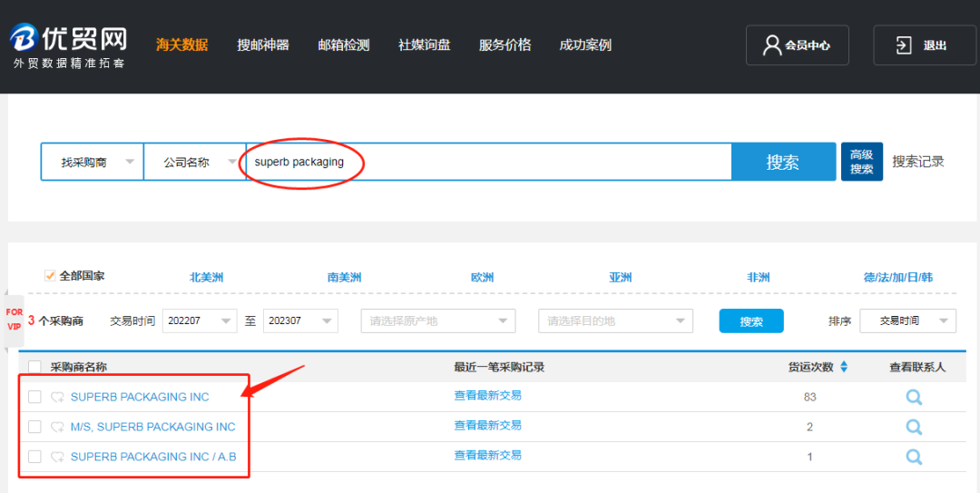Open the 请选择原产地 dropdown
980x493 pixels.
[438, 321]
